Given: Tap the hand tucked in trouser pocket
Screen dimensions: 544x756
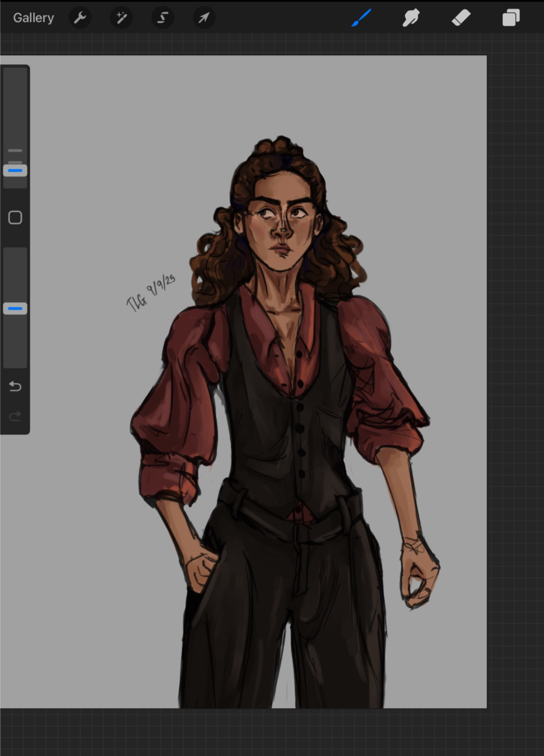Looking at the screenshot, I should pos(201,567).
